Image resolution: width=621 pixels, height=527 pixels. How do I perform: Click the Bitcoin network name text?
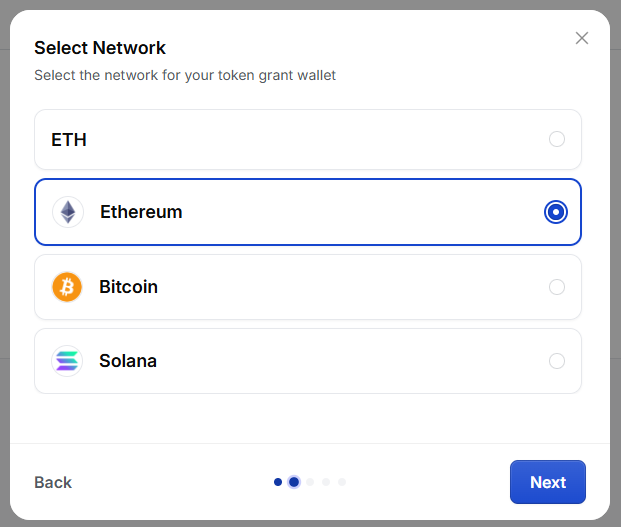click(x=128, y=287)
